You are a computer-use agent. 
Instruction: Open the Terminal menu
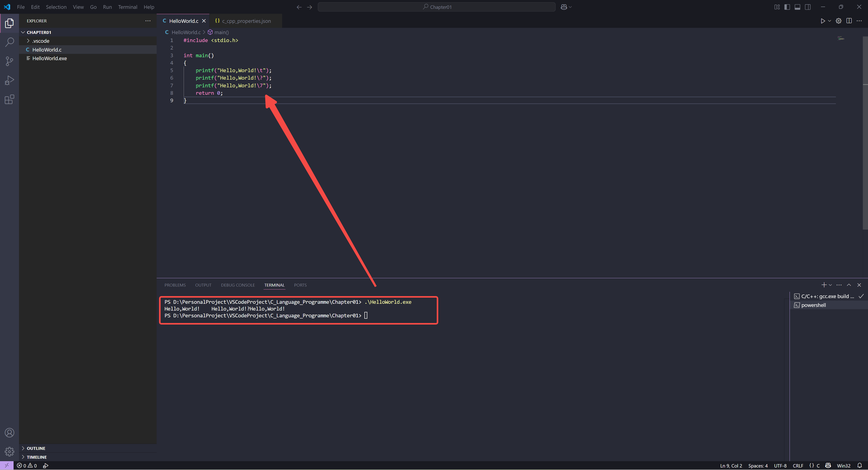[x=127, y=7]
